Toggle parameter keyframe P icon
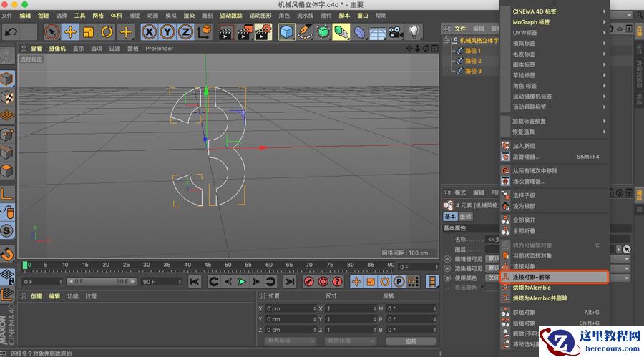Screen dimensions: 644x357 pyautogui.click(x=399, y=281)
